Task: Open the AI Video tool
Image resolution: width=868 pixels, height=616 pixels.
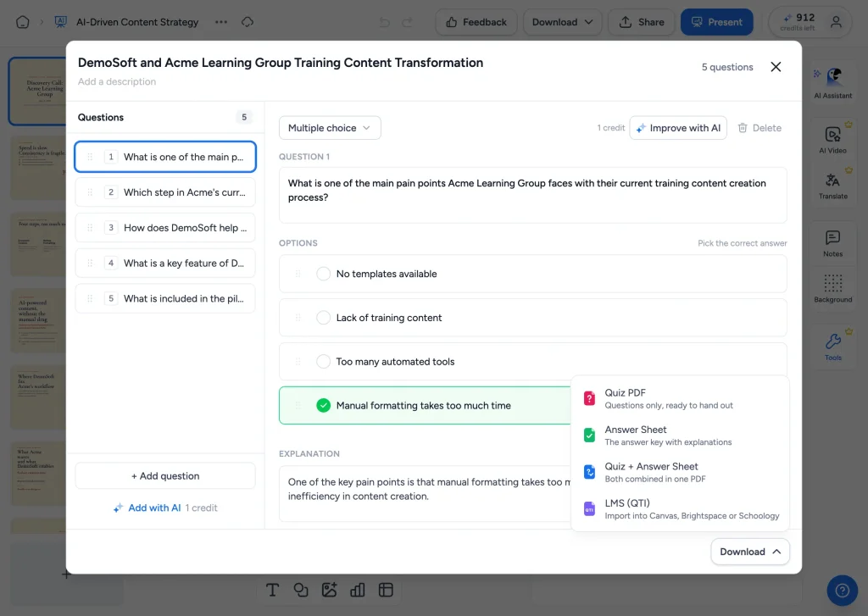Action: (832, 135)
